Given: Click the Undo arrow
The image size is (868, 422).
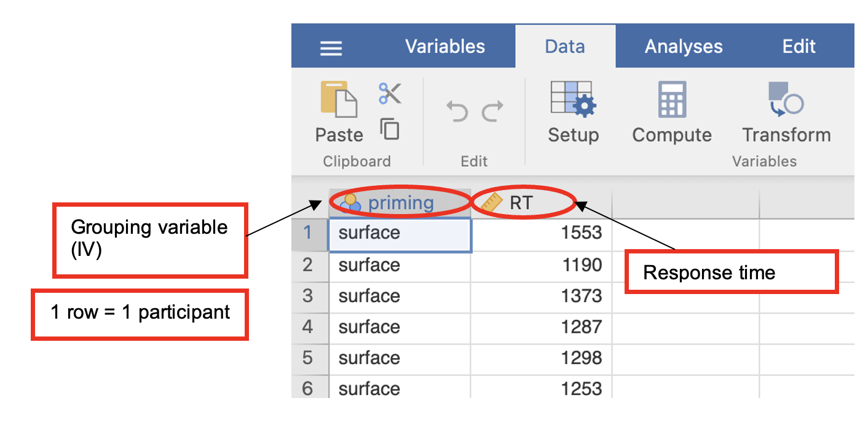Looking at the screenshot, I should [457, 112].
